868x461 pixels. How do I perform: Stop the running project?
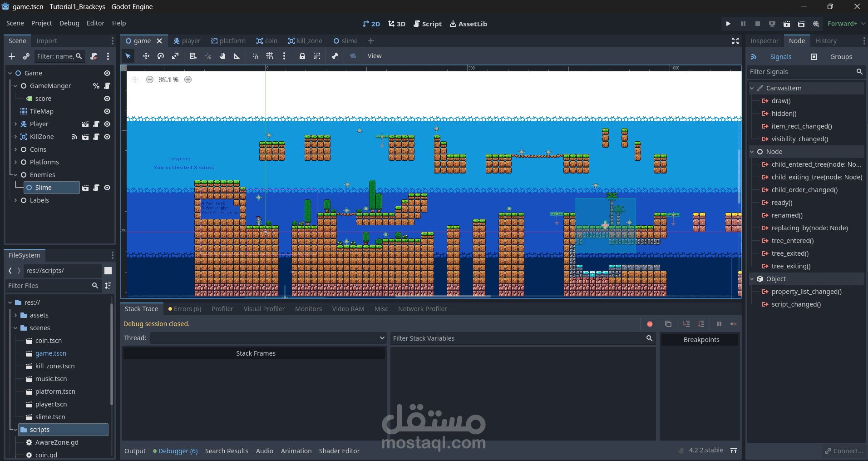tap(758, 24)
